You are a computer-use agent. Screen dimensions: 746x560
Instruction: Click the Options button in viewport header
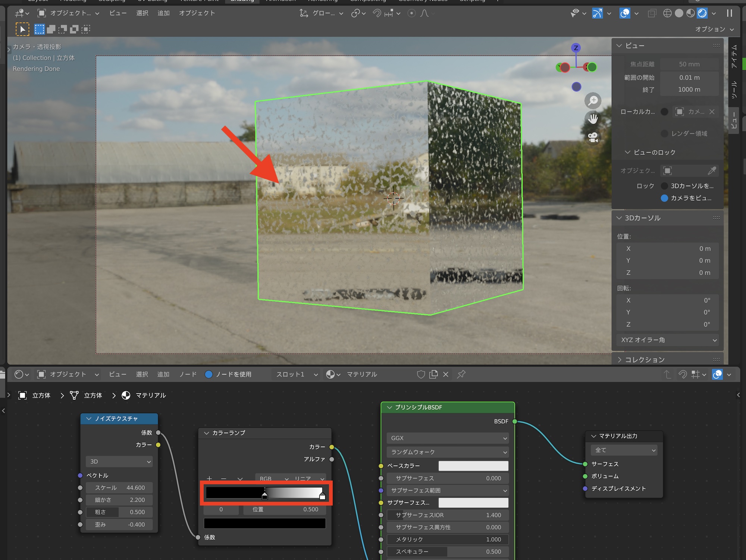click(x=714, y=29)
